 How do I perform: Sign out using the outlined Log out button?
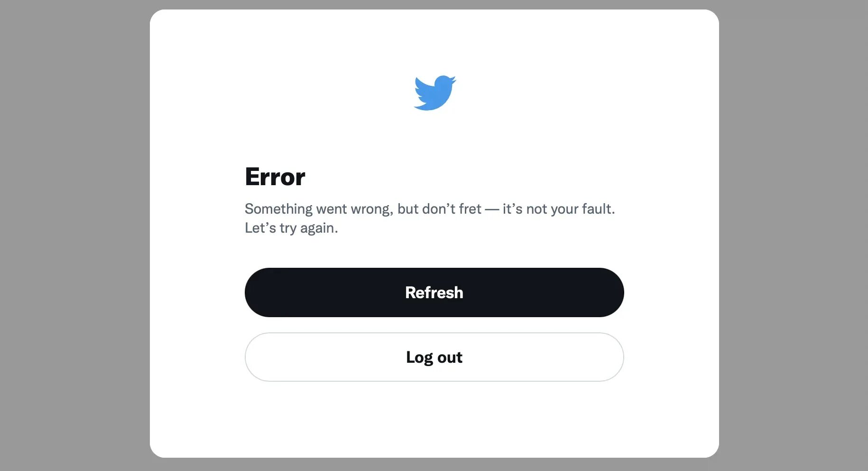(x=434, y=357)
